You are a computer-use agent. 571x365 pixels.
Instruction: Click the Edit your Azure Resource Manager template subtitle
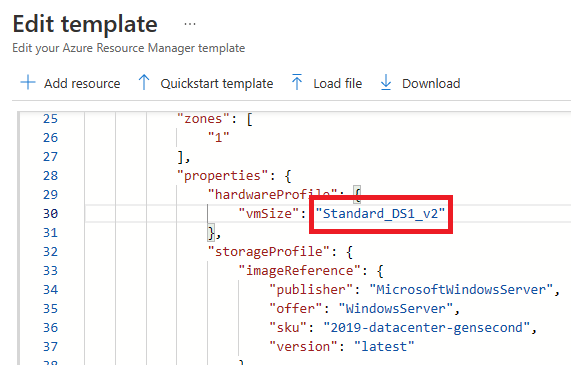pyautogui.click(x=129, y=48)
